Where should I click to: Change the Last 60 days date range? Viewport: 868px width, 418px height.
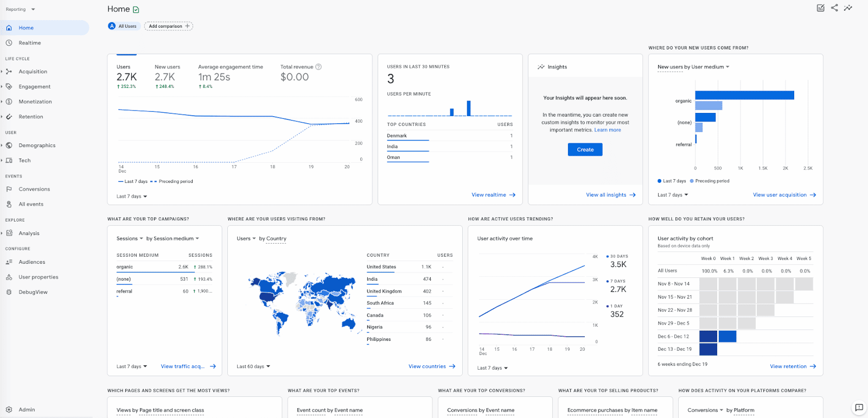[x=253, y=366]
